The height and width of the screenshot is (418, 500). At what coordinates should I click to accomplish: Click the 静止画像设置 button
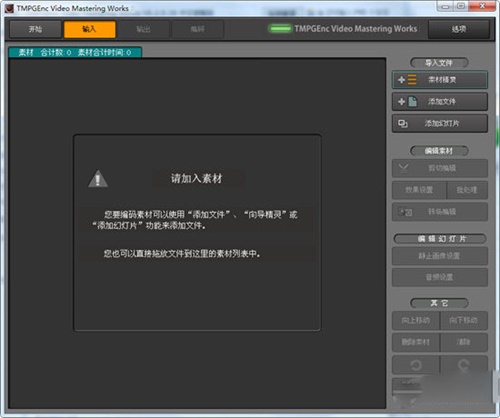tap(440, 256)
